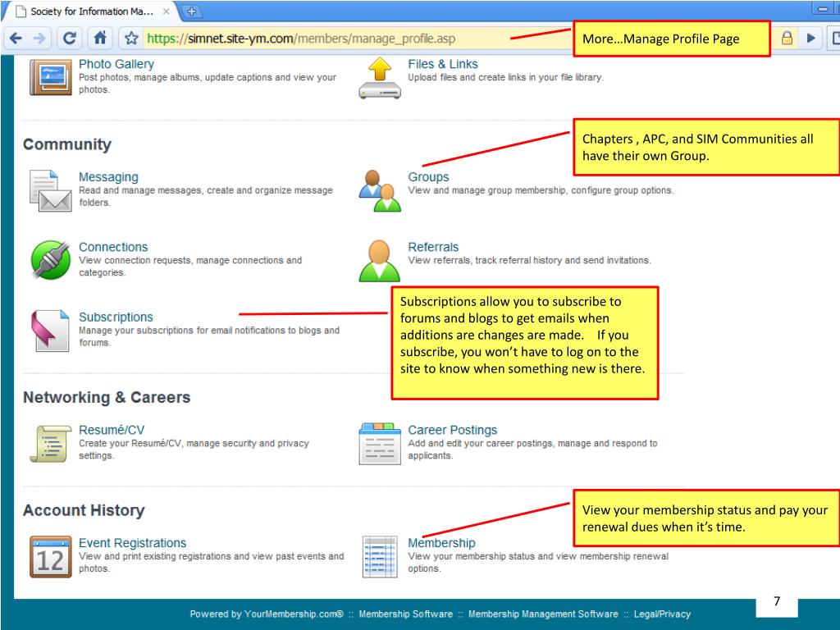The image size is (840, 630).
Task: Select the Society for Information Ma... tab
Action: click(91, 11)
